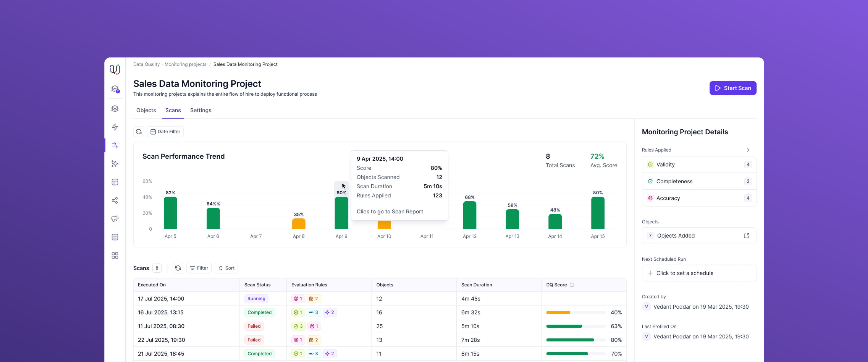Click the DQ Score info icon

coord(572,285)
